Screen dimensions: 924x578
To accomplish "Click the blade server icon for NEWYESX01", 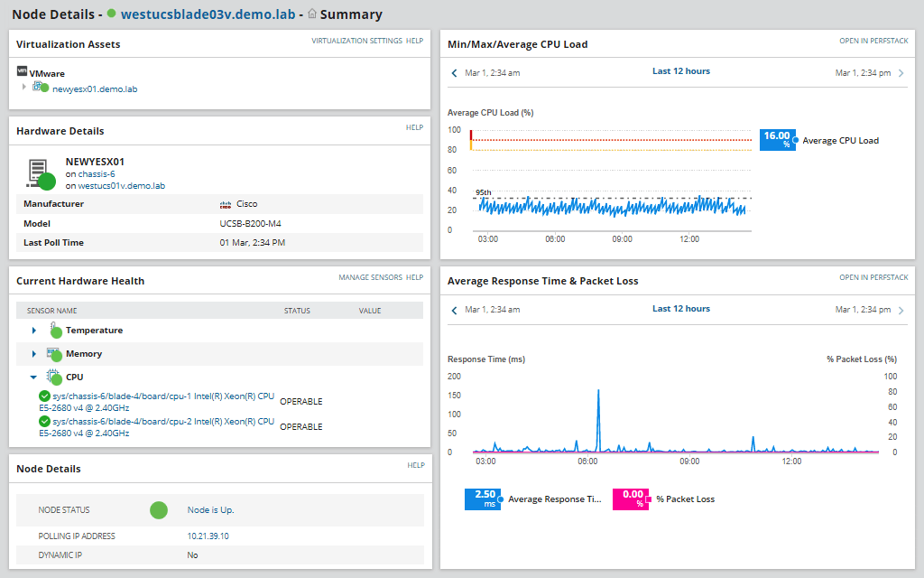I will pos(38,172).
